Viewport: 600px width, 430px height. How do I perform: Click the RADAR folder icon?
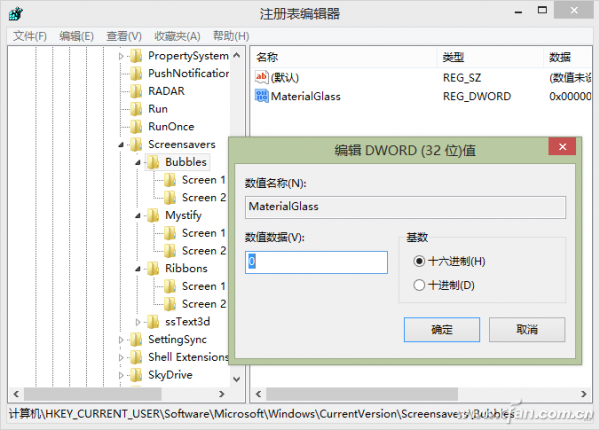click(136, 91)
